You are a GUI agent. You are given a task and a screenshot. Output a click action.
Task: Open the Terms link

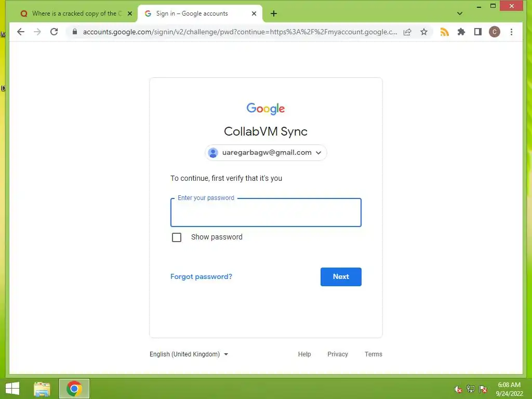click(373, 354)
